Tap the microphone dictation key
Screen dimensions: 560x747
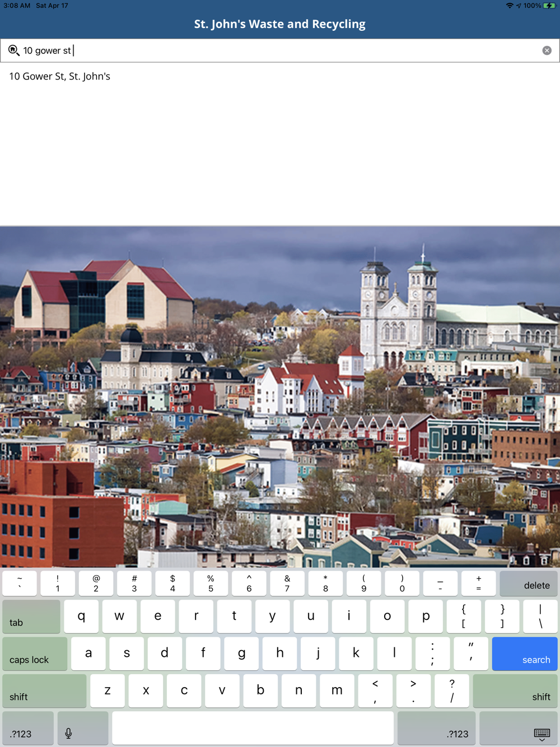tap(83, 729)
